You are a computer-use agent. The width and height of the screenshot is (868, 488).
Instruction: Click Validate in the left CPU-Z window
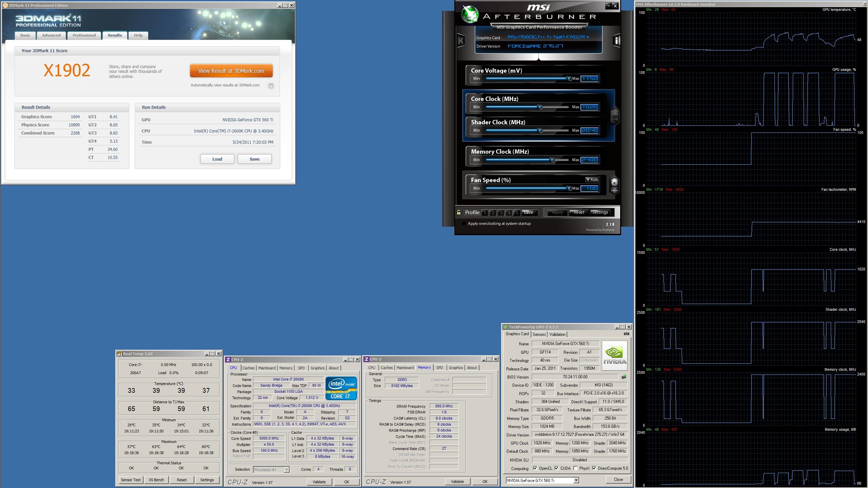(x=319, y=482)
